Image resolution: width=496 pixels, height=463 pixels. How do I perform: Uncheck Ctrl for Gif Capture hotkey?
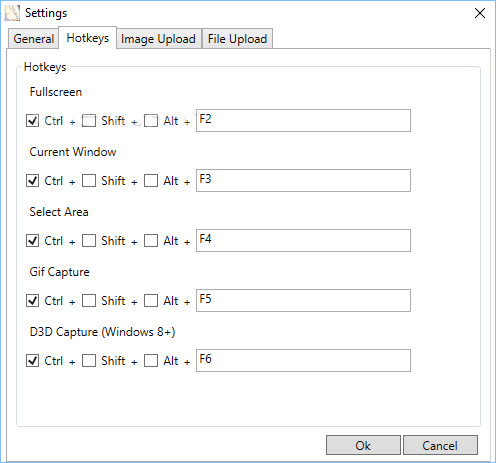pos(32,300)
